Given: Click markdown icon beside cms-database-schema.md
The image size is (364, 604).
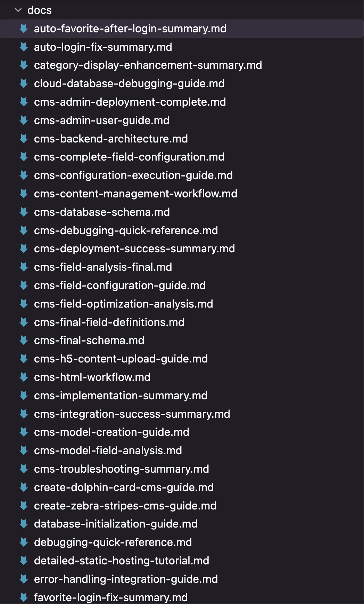Looking at the screenshot, I should click(24, 212).
